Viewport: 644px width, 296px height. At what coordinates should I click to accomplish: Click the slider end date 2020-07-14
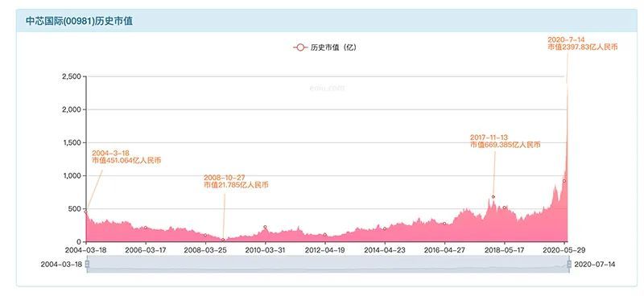(x=595, y=265)
